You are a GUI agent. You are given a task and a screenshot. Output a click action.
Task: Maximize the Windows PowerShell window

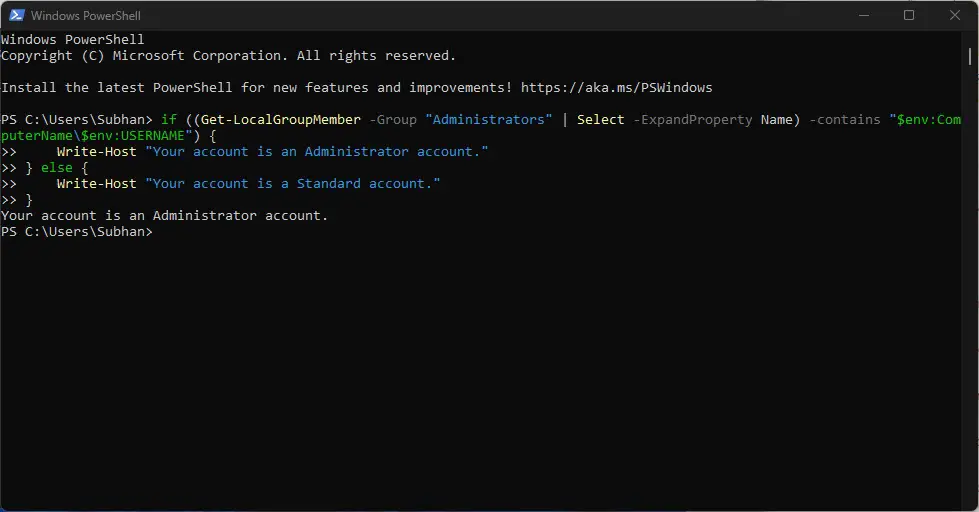click(x=909, y=15)
